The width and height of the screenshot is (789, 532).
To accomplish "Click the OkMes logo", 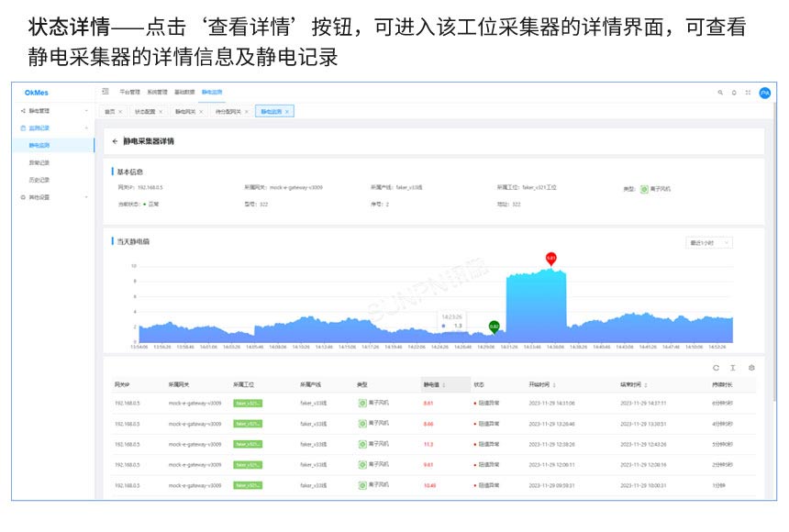I will [37, 92].
